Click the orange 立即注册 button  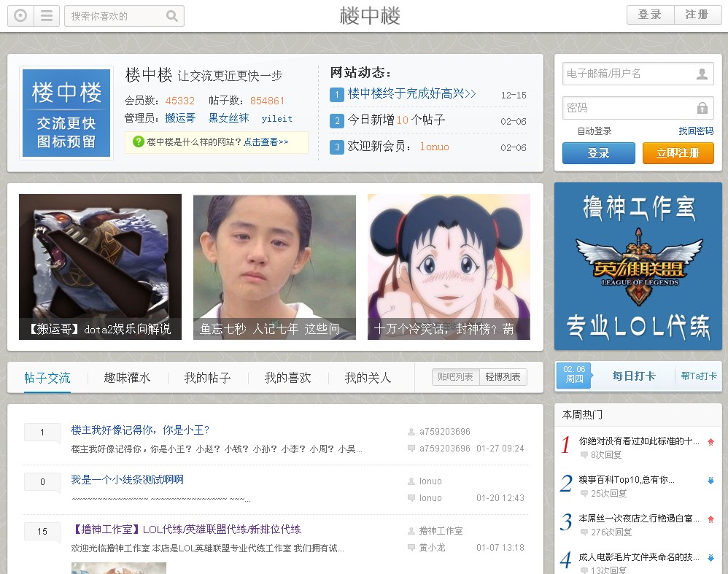[x=678, y=153]
